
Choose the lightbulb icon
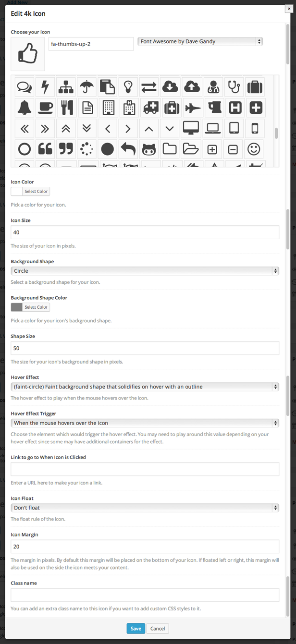pyautogui.click(x=128, y=87)
